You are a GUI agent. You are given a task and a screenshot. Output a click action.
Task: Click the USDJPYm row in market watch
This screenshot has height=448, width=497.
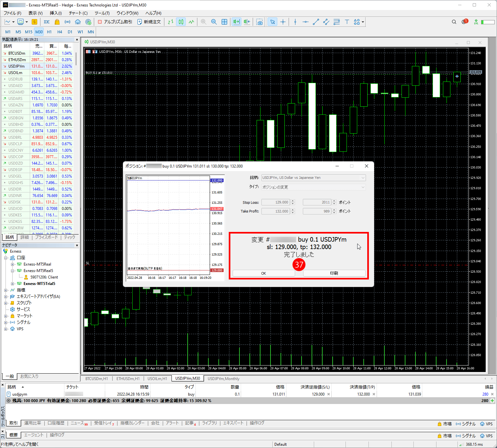[x=17, y=66]
